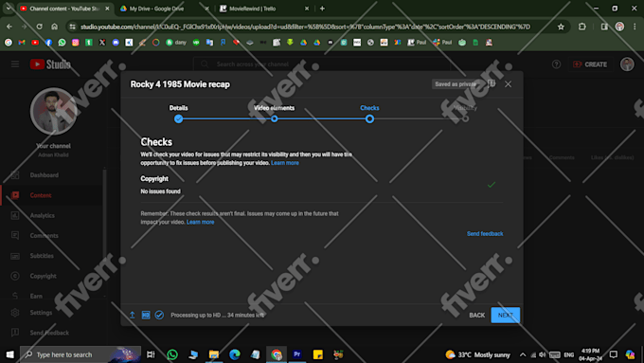Select the Checks step
Viewport: 644px width, 363px height.
pyautogui.click(x=369, y=114)
